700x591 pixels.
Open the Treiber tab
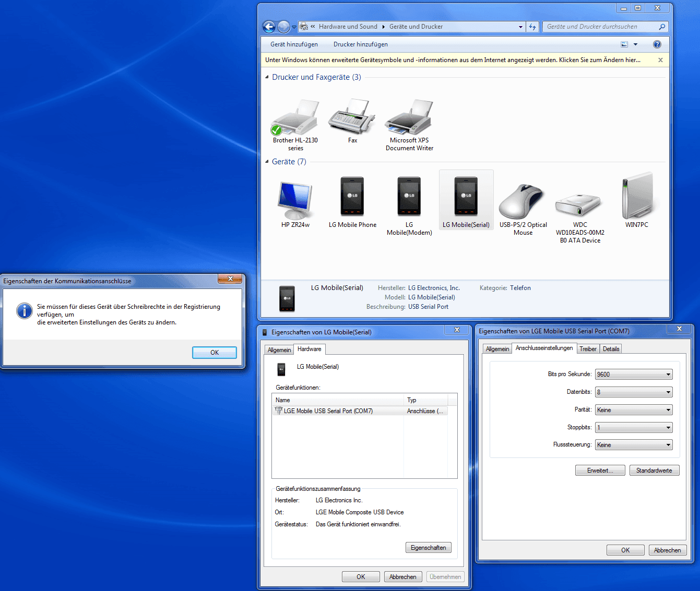[588, 349]
